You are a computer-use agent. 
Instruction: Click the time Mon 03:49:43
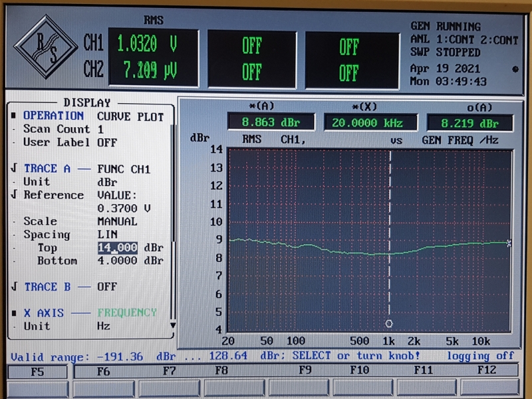[x=448, y=81]
